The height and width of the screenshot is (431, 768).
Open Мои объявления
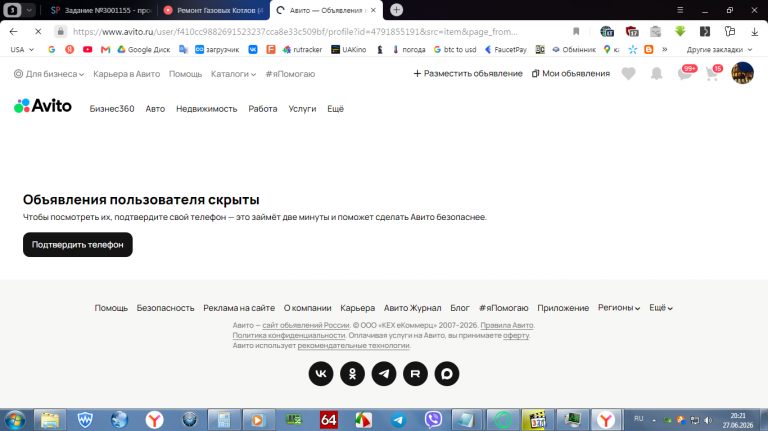pos(571,73)
